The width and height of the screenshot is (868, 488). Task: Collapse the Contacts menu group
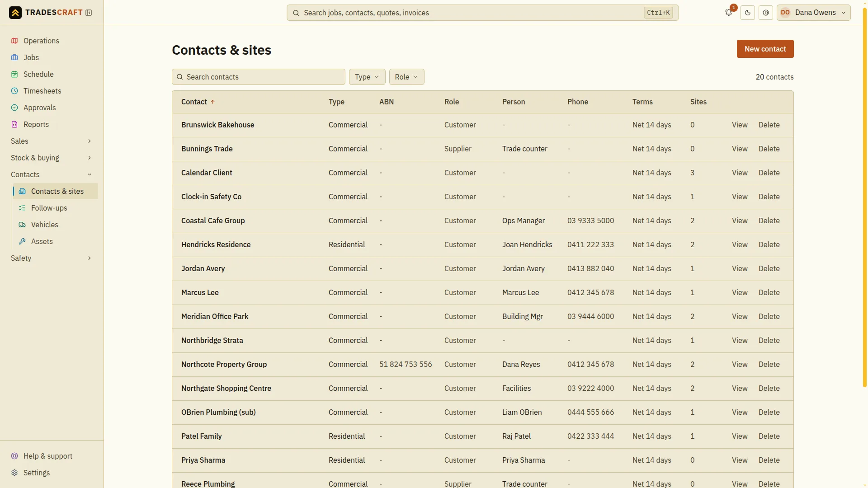52,174
